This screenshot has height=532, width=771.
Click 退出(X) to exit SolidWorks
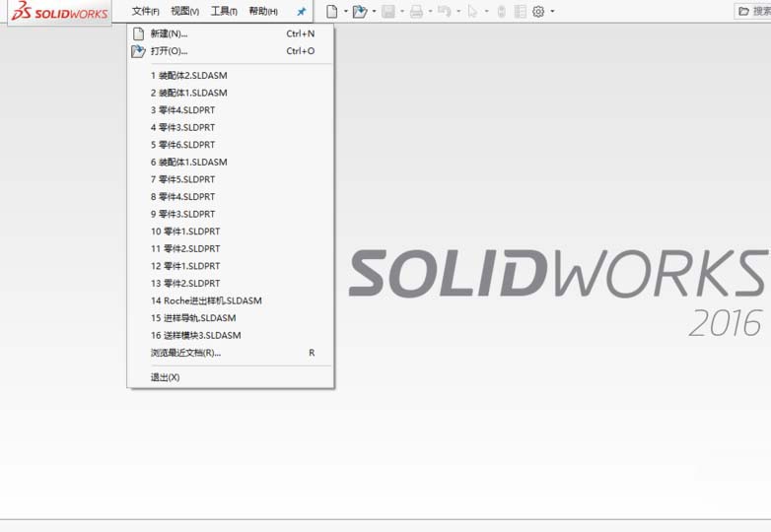pyautogui.click(x=165, y=377)
